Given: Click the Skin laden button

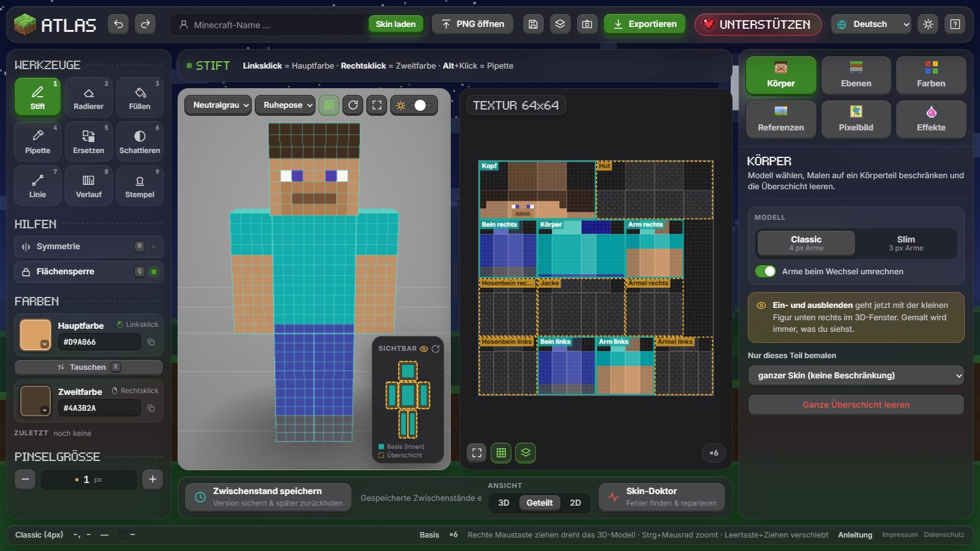Looking at the screenshot, I should (396, 24).
